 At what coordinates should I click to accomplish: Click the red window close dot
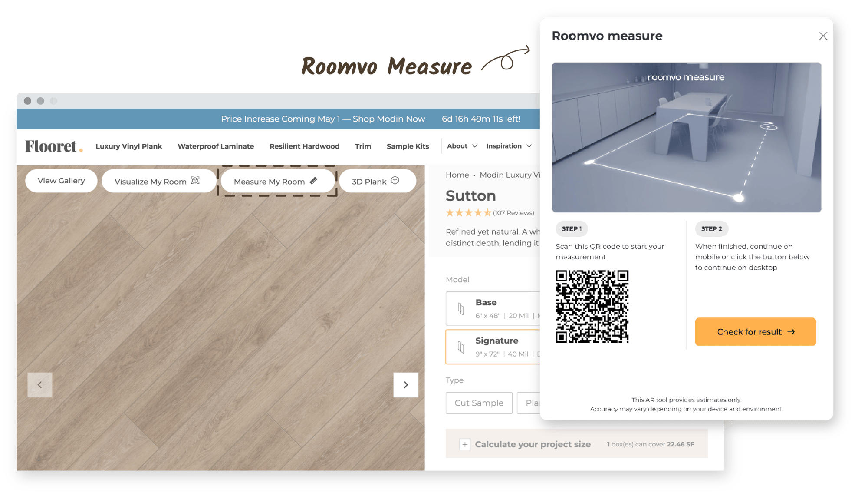coord(27,101)
